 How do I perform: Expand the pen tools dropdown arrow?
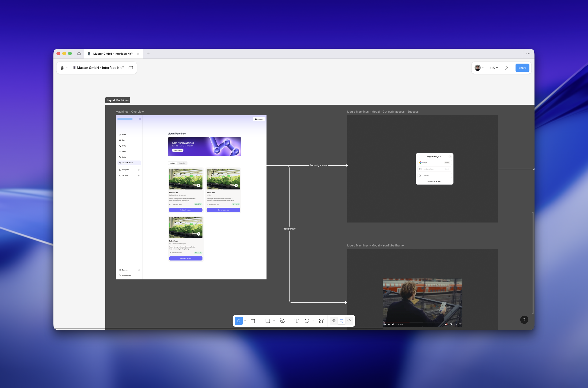(288, 321)
